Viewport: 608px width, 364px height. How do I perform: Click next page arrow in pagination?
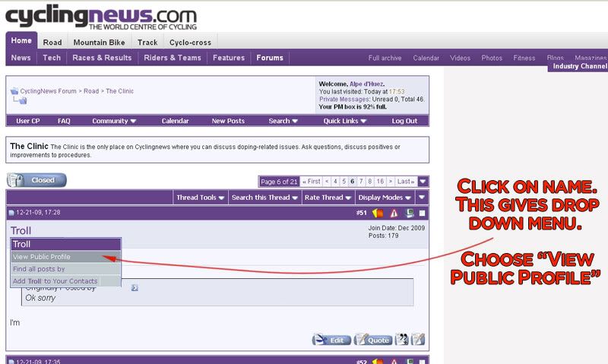coord(391,182)
